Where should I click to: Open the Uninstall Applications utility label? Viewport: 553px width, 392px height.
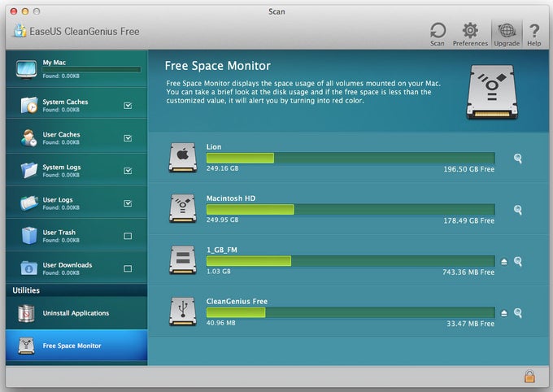tap(76, 313)
